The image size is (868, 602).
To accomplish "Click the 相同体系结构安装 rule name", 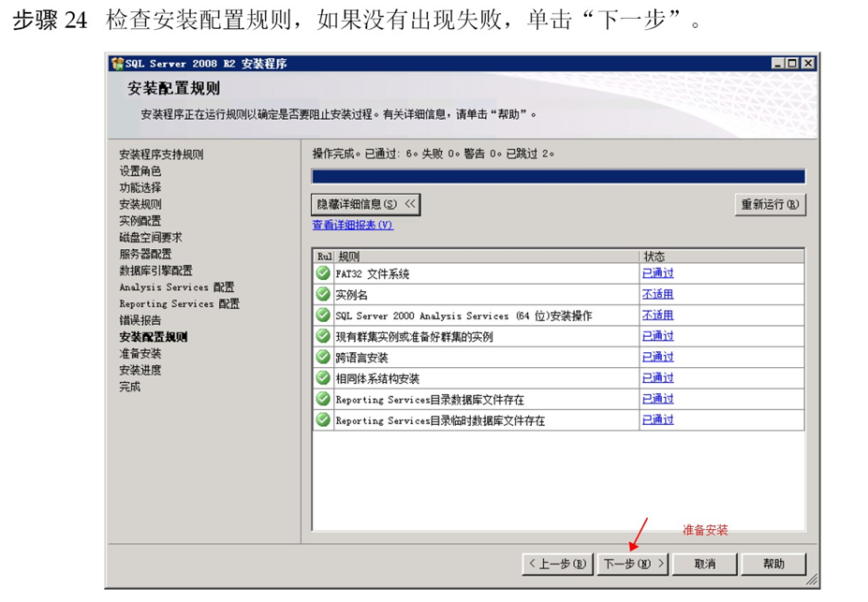I will [377, 379].
